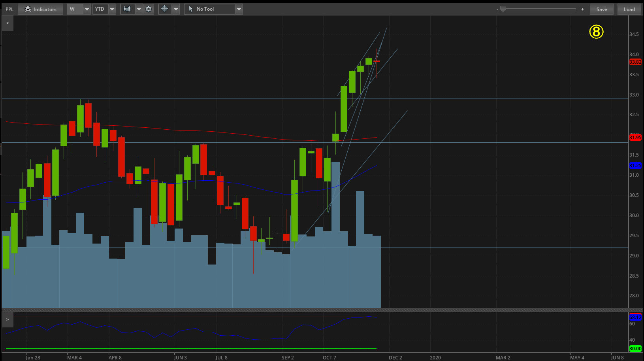
Task: Click the blue indicator value label above 60
Action: pos(635,317)
